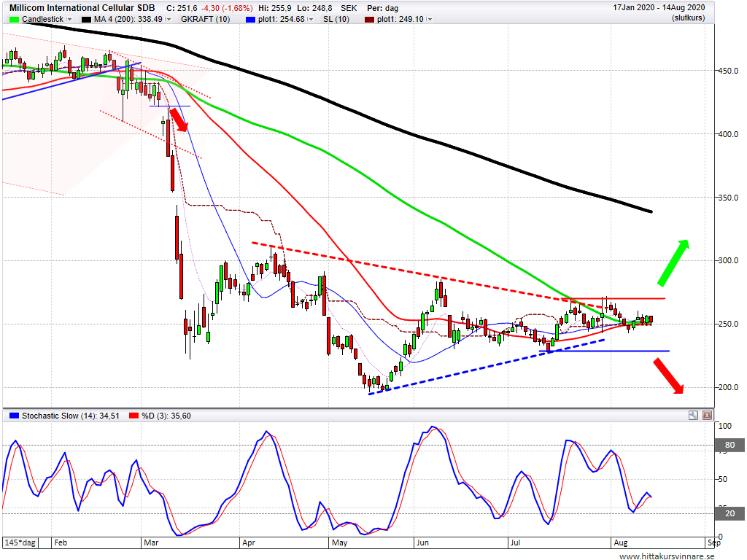Select the SL (10) legend label
The image size is (747, 560).
click(x=336, y=19)
